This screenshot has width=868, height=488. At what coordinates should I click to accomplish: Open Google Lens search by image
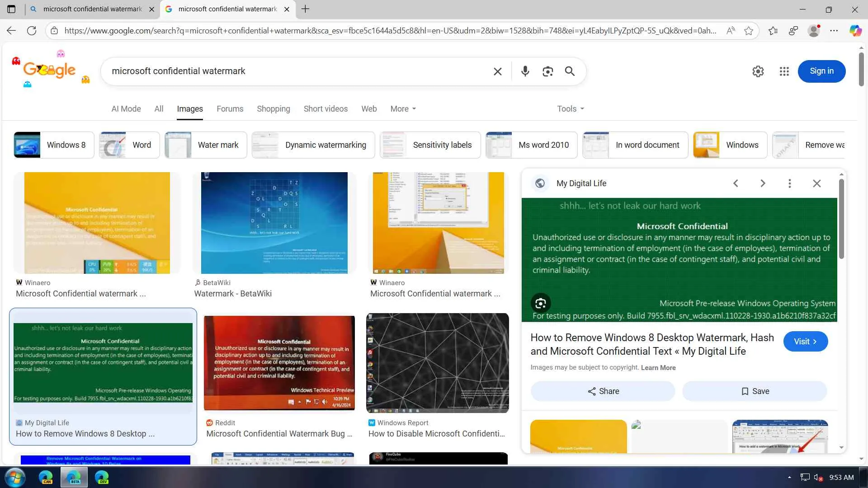pyautogui.click(x=547, y=71)
